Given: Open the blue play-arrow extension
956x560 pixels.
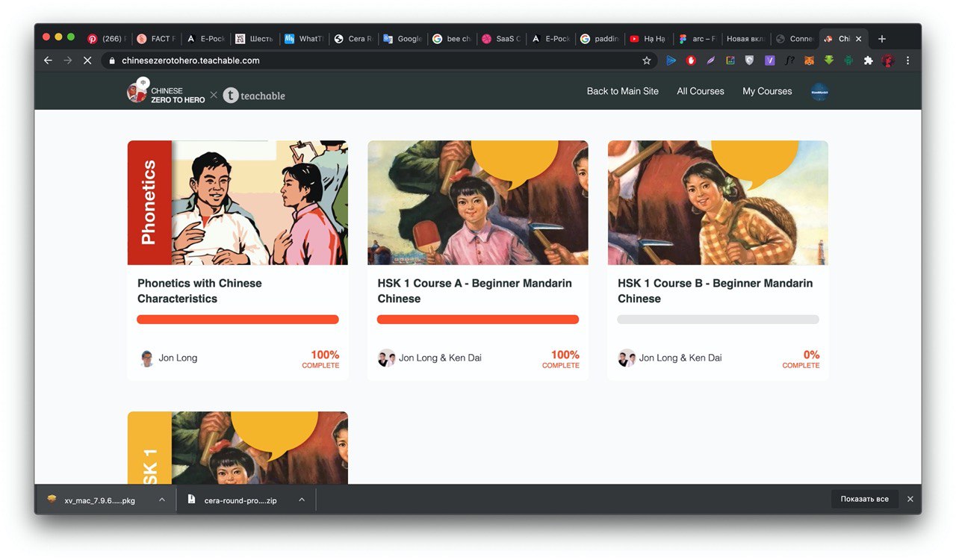Looking at the screenshot, I should coord(671,60).
